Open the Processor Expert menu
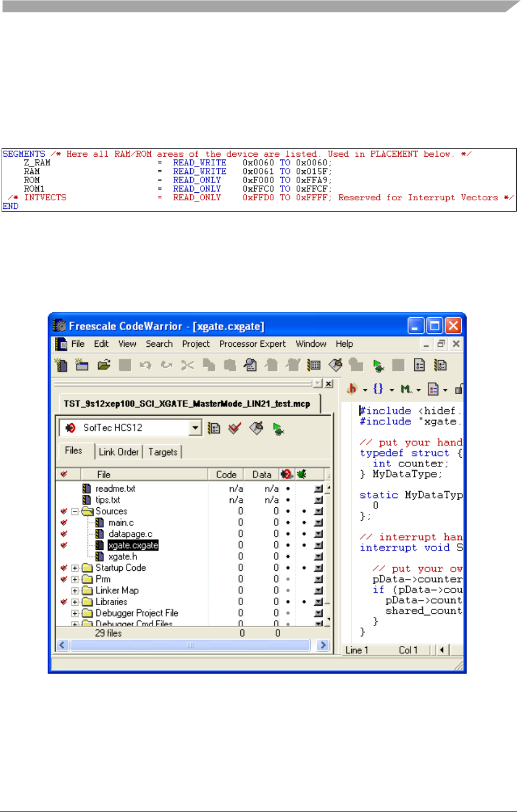This screenshot has width=521, height=812. pyautogui.click(x=252, y=344)
